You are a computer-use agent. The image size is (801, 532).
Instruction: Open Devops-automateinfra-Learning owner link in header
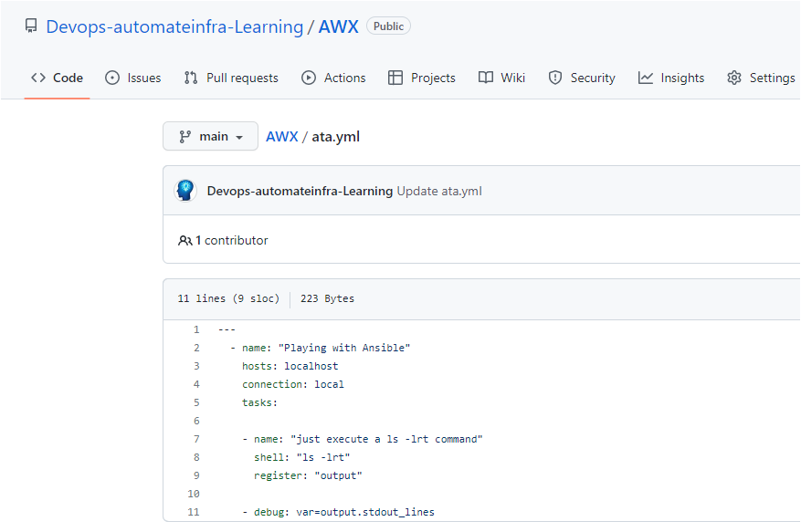(174, 26)
